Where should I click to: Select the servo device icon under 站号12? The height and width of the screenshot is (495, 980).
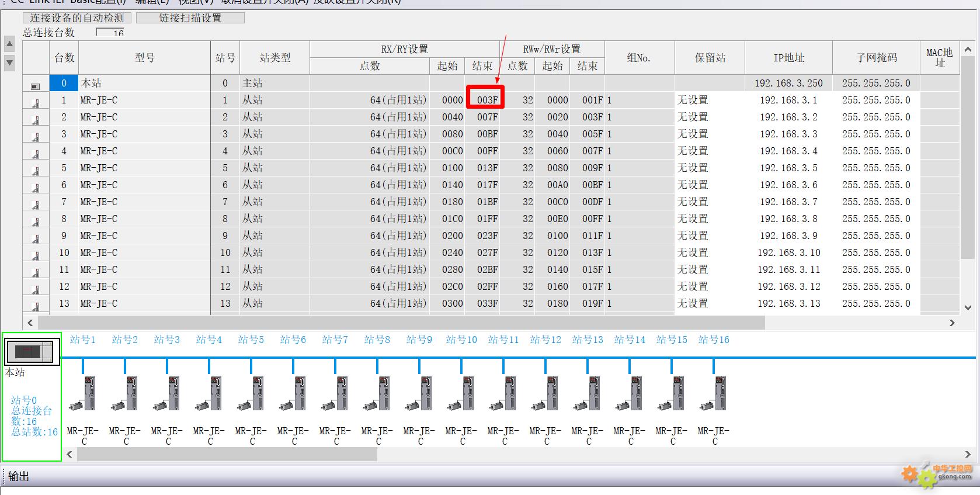tap(545, 394)
